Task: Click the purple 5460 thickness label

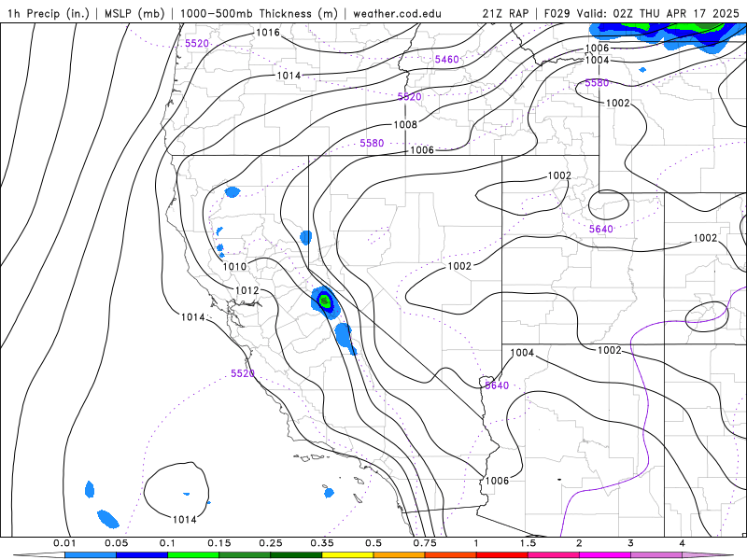Action: point(447,60)
